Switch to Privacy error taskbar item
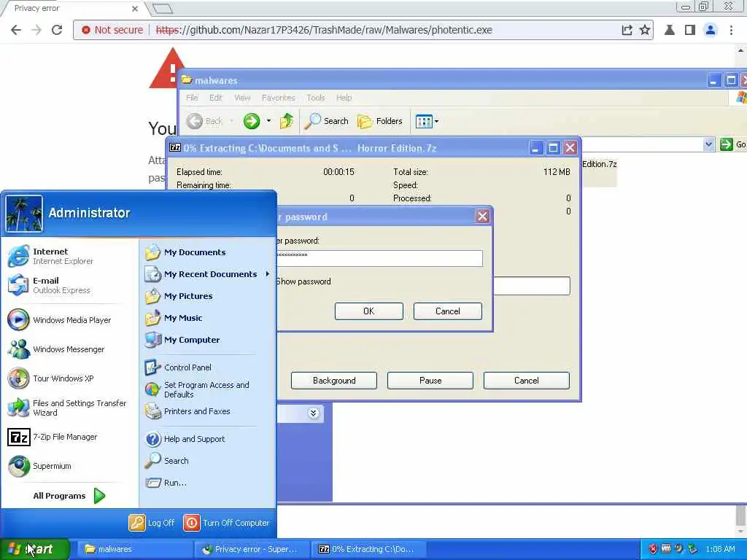 (x=251, y=549)
